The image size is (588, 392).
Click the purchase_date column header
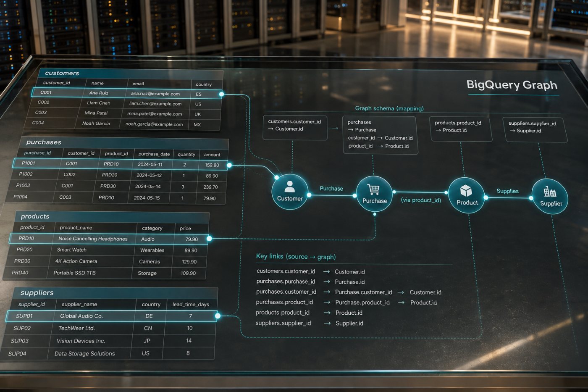pos(154,154)
